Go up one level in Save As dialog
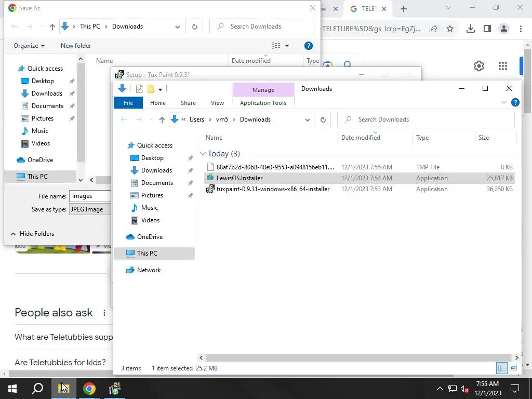This screenshot has width=532, height=399. pyautogui.click(x=52, y=27)
